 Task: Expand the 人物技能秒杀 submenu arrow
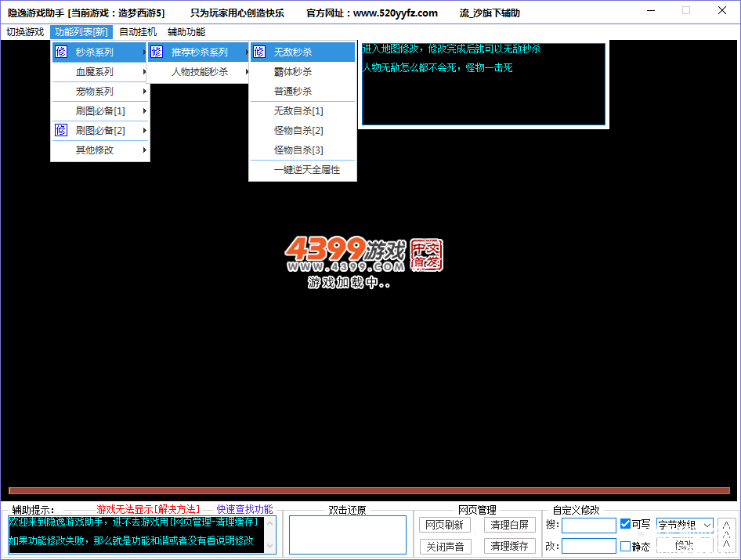click(247, 72)
